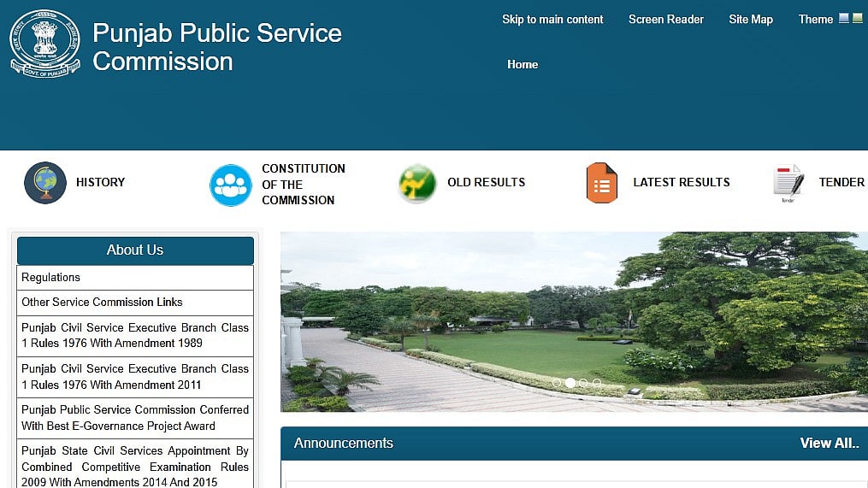Open the Old Results green icon

[x=417, y=184]
